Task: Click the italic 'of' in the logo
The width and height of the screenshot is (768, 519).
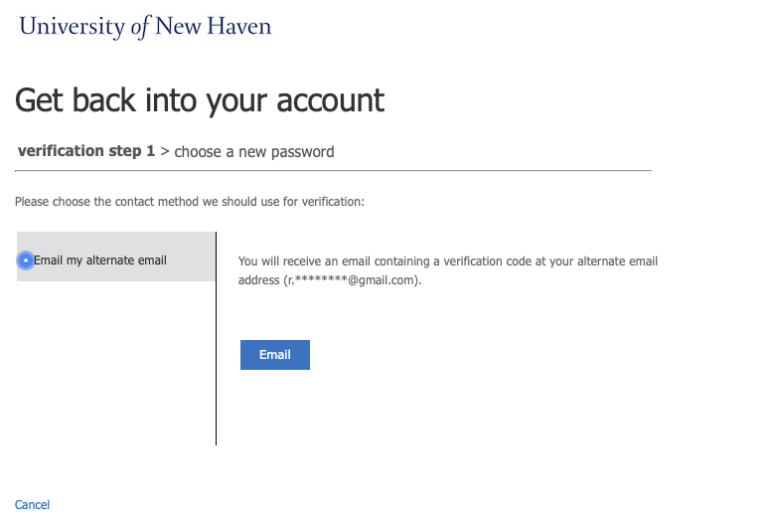Action: 140,27
